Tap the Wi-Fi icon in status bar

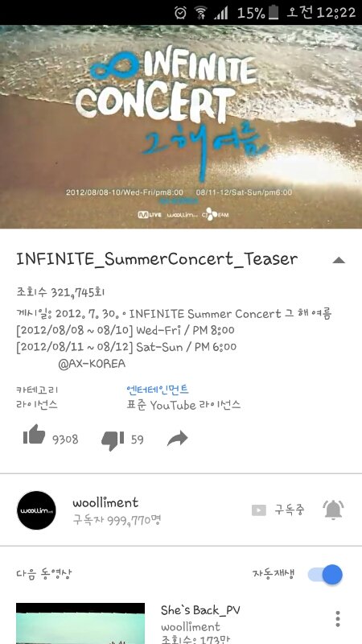200,13
